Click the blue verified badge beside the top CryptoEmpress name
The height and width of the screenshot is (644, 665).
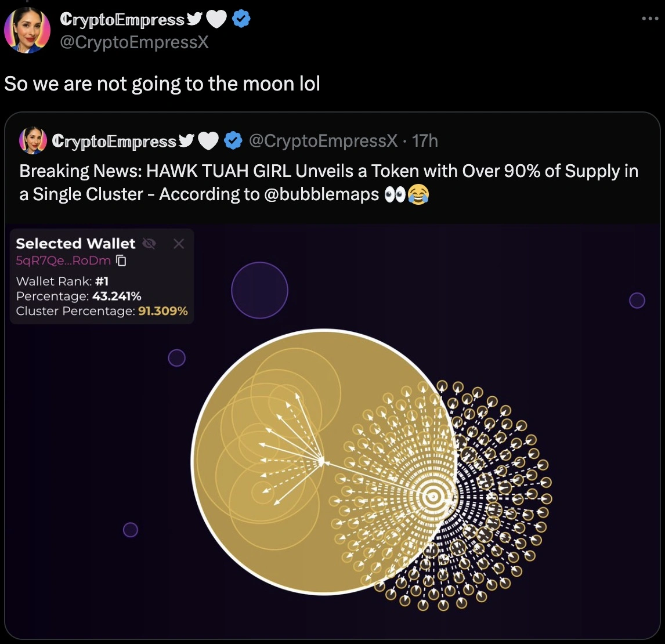click(x=241, y=19)
